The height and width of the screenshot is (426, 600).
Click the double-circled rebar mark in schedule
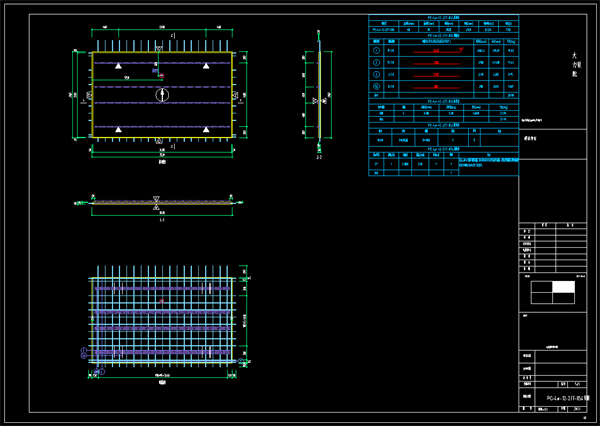point(377,87)
